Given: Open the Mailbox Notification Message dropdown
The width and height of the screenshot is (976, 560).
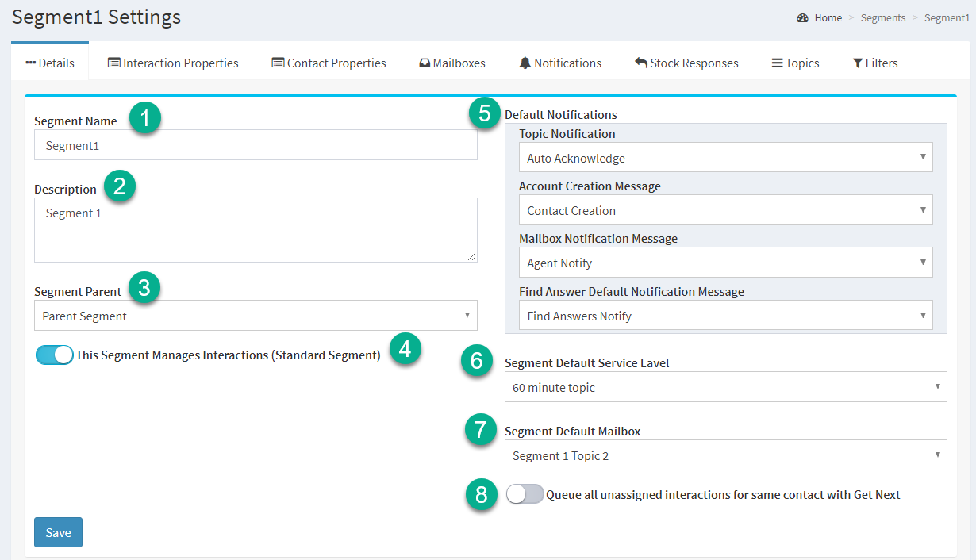Looking at the screenshot, I should pyautogui.click(x=726, y=263).
